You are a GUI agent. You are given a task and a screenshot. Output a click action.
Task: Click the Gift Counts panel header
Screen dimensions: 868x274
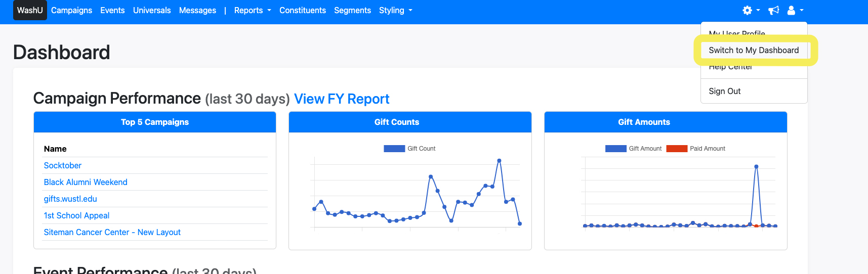tap(410, 122)
